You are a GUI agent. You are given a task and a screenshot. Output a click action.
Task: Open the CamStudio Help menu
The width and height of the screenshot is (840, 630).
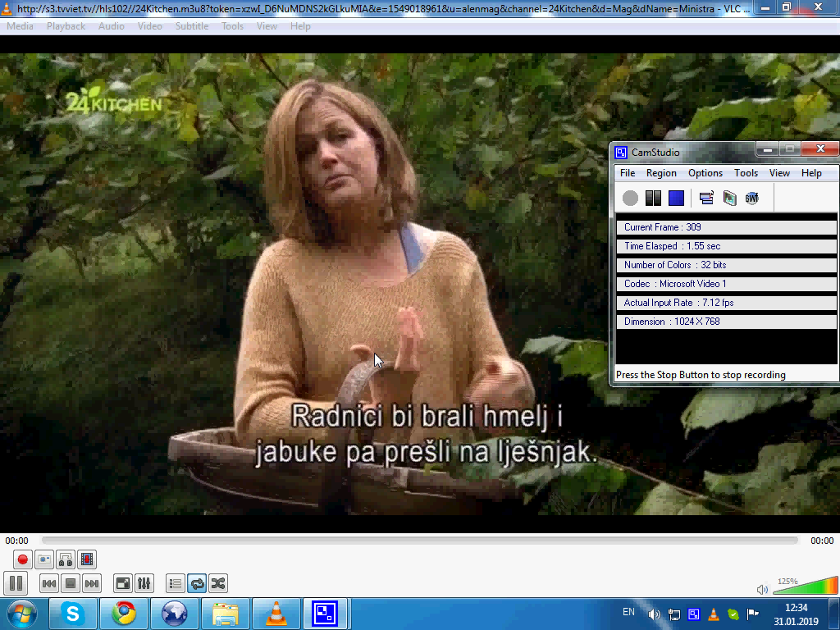(811, 173)
